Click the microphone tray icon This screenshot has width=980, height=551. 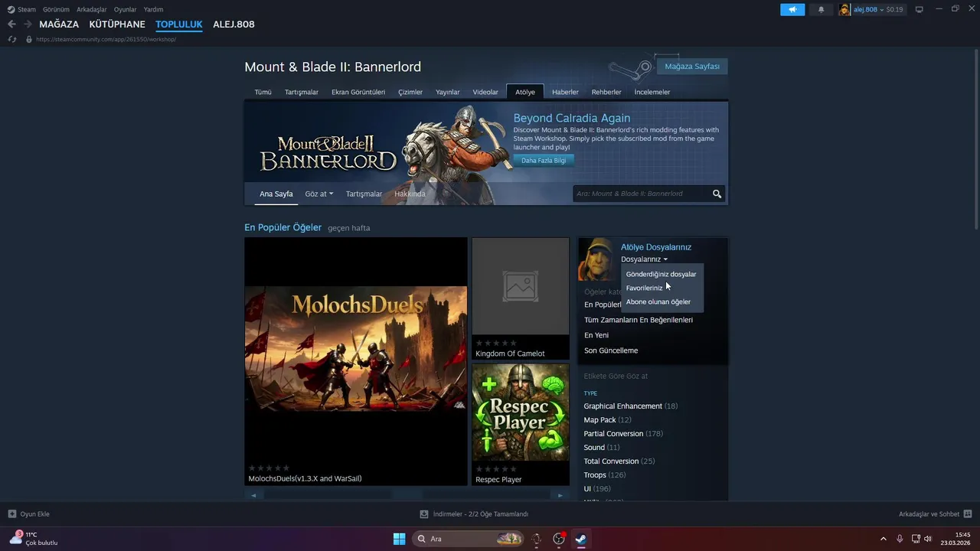click(900, 539)
